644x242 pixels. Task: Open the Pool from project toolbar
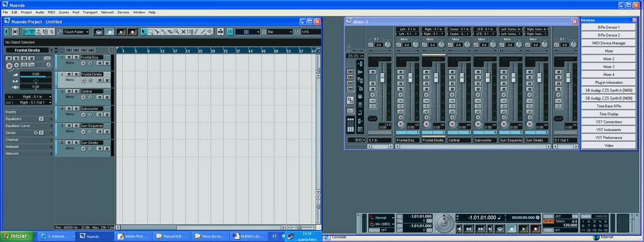point(45,32)
